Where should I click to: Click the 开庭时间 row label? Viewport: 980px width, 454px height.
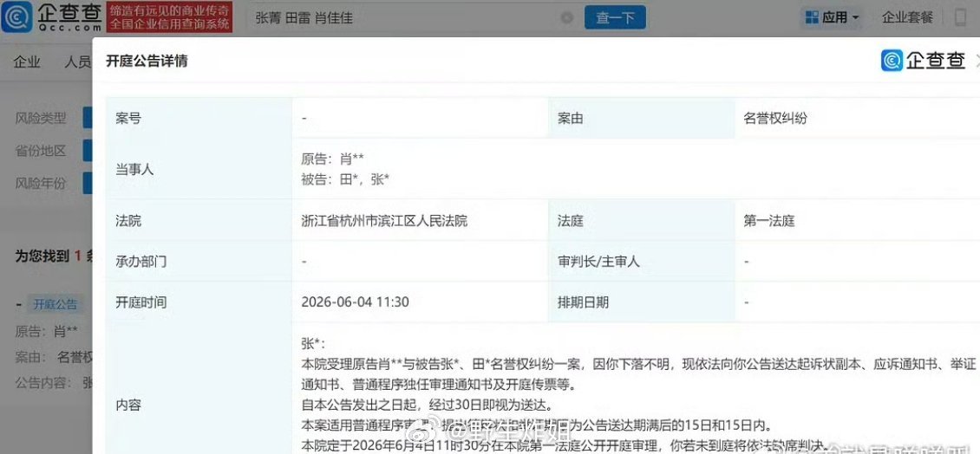(140, 302)
